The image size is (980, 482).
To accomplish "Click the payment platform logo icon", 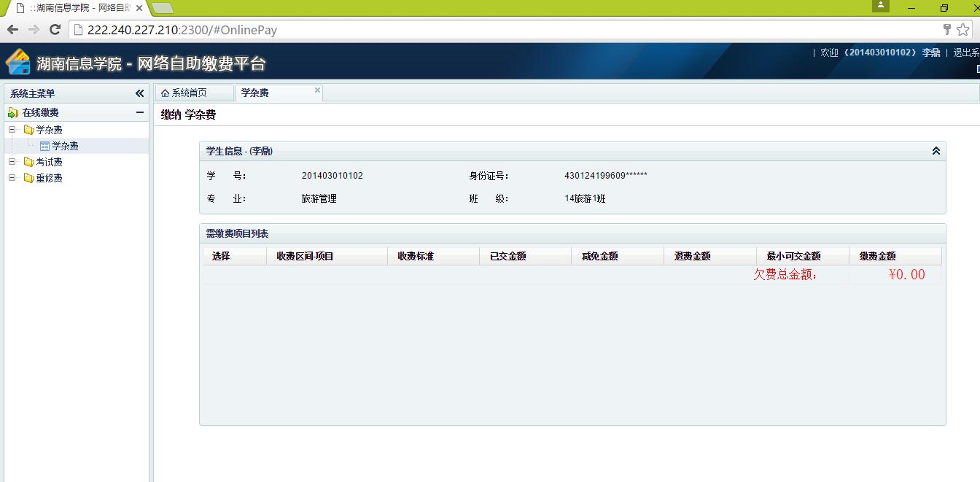I will 18,63.
